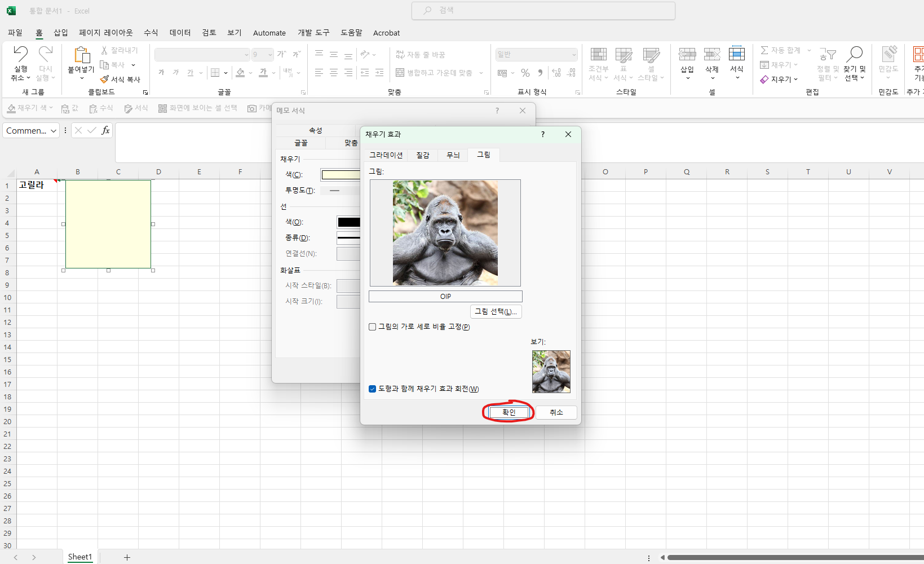
Task: Click the Undo (실행 취소) icon
Action: (20, 54)
